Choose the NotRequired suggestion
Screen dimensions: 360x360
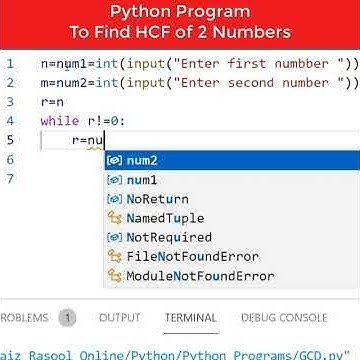pyautogui.click(x=232, y=237)
